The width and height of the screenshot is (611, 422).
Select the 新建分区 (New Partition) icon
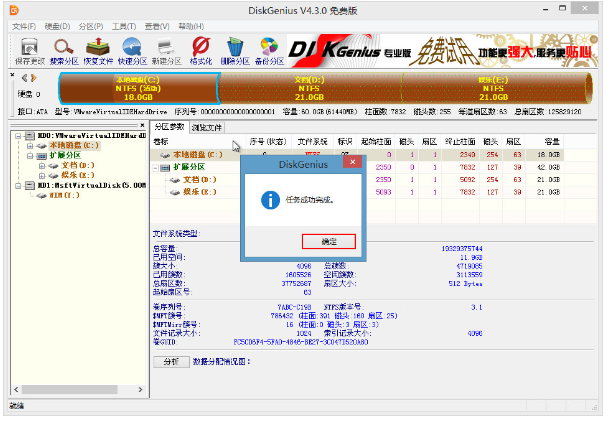point(166,48)
